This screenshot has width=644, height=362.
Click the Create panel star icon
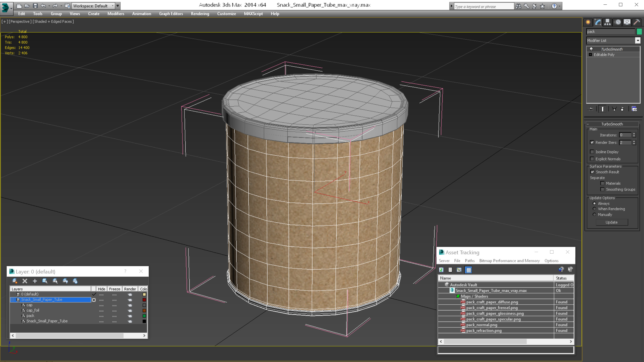point(588,22)
